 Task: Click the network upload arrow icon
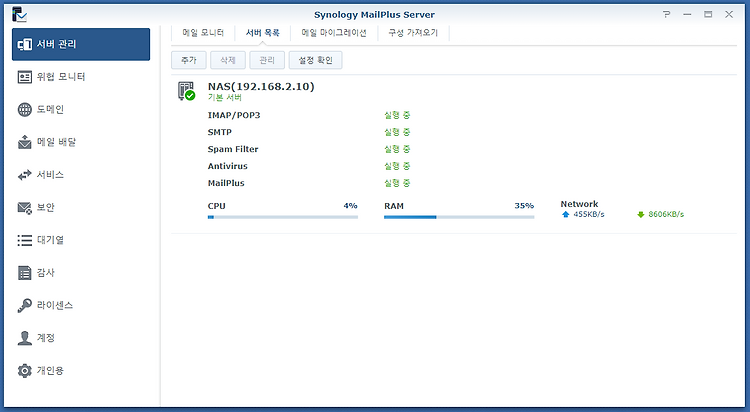pos(565,214)
